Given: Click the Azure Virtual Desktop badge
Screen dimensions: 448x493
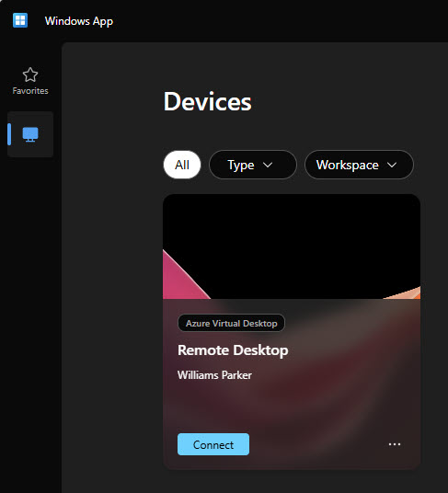Looking at the screenshot, I should [x=232, y=323].
